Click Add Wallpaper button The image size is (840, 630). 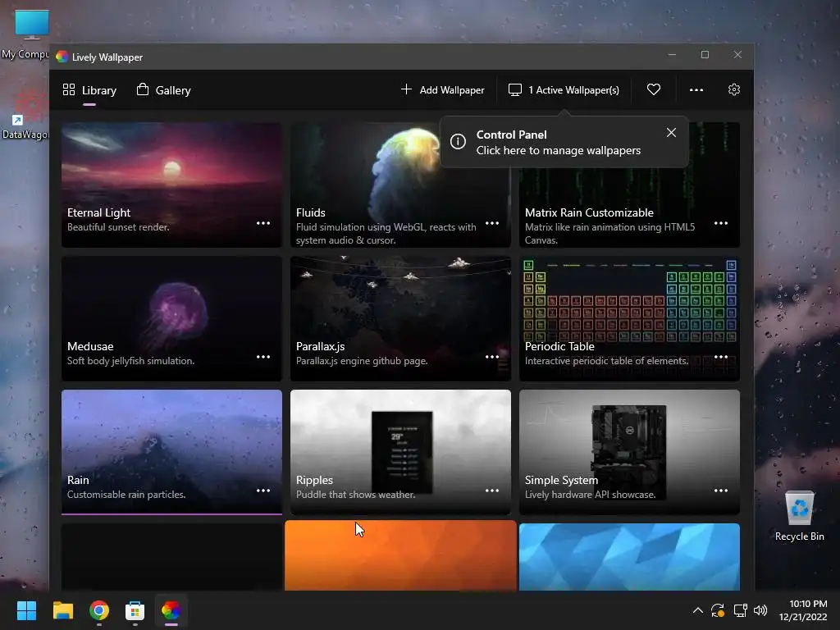point(442,90)
